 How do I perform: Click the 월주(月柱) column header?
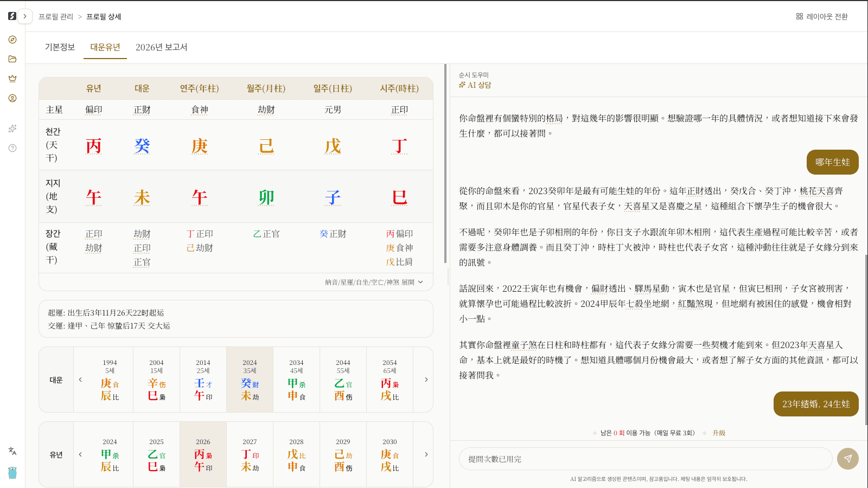[x=266, y=88]
